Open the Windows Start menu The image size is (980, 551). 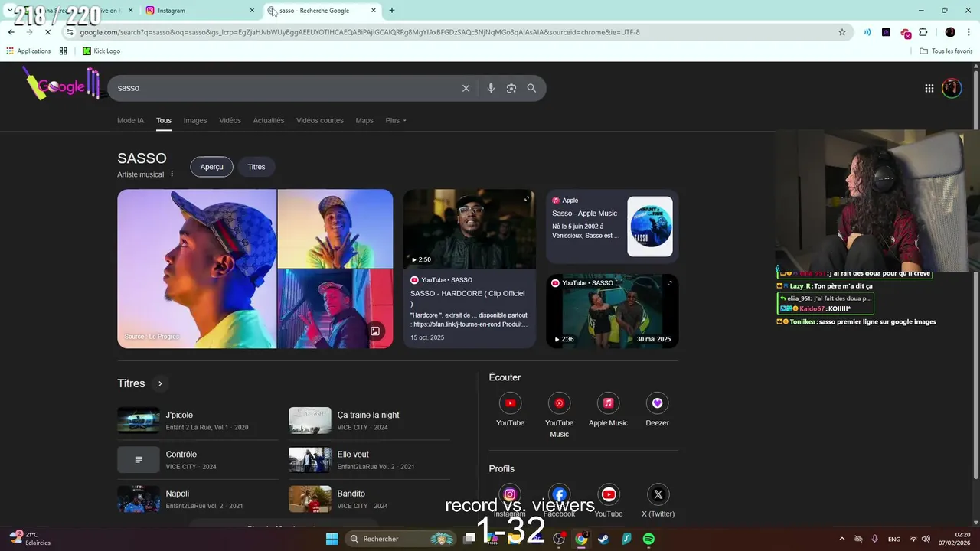click(332, 539)
